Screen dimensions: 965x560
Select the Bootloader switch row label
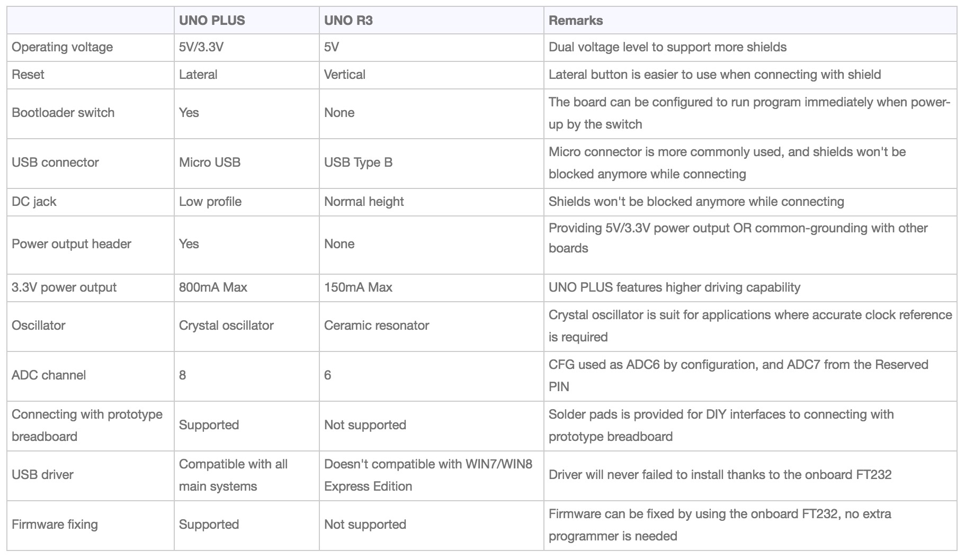pyautogui.click(x=63, y=113)
